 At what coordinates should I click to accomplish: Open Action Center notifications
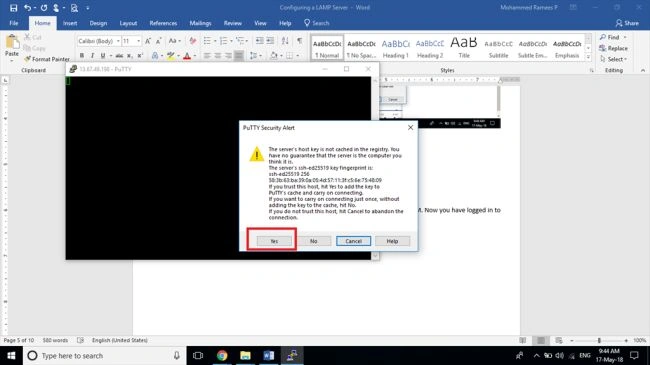tap(634, 355)
